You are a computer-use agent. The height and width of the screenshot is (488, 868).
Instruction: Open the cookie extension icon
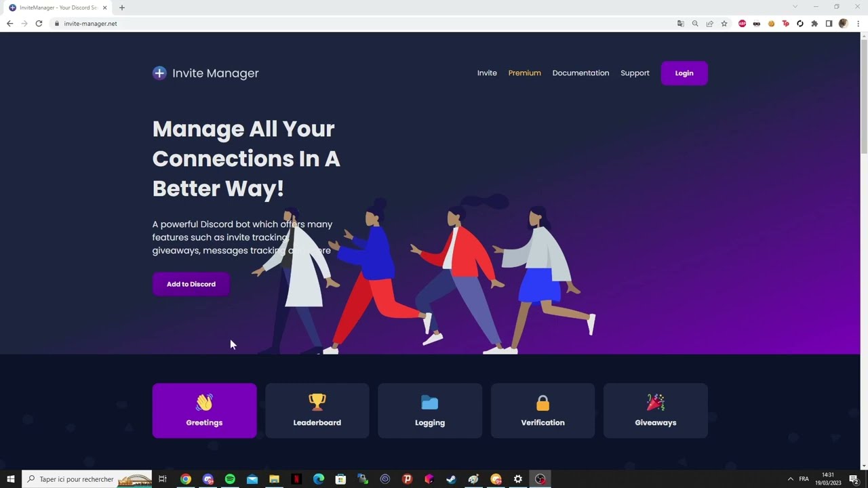pos(771,24)
